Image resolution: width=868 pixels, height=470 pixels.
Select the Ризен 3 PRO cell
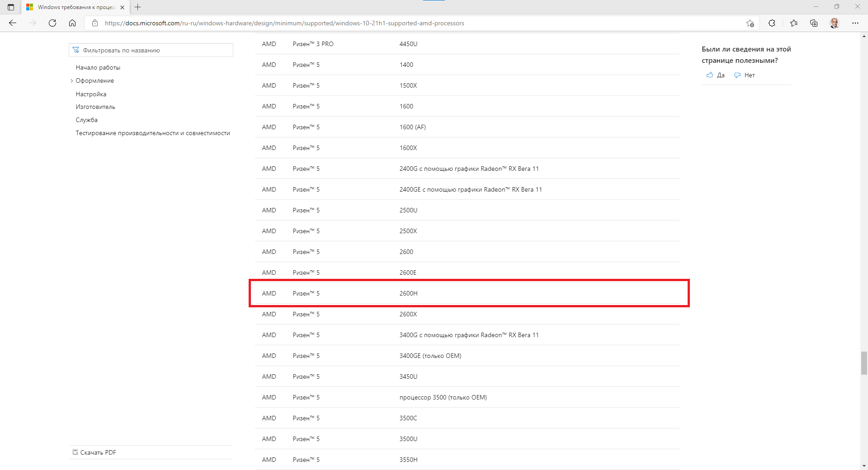(x=313, y=44)
